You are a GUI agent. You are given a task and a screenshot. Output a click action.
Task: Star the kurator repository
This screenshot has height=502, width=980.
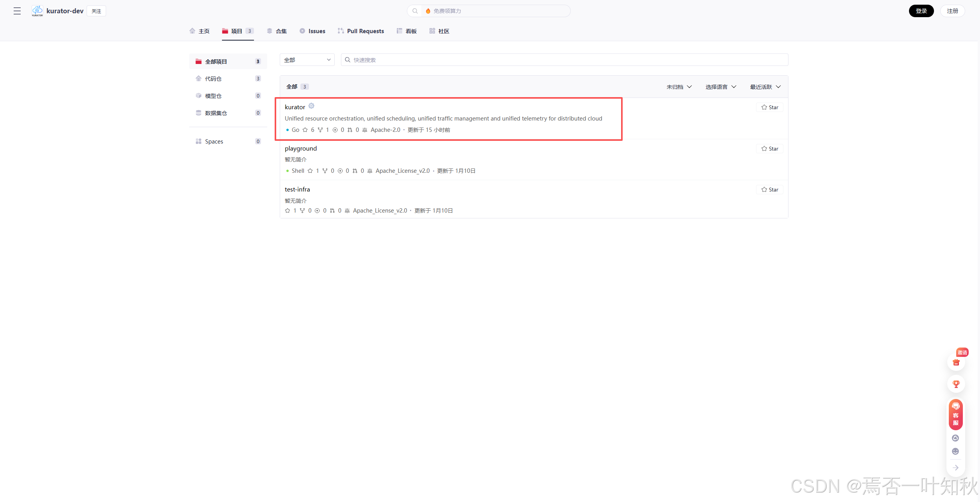coord(769,107)
